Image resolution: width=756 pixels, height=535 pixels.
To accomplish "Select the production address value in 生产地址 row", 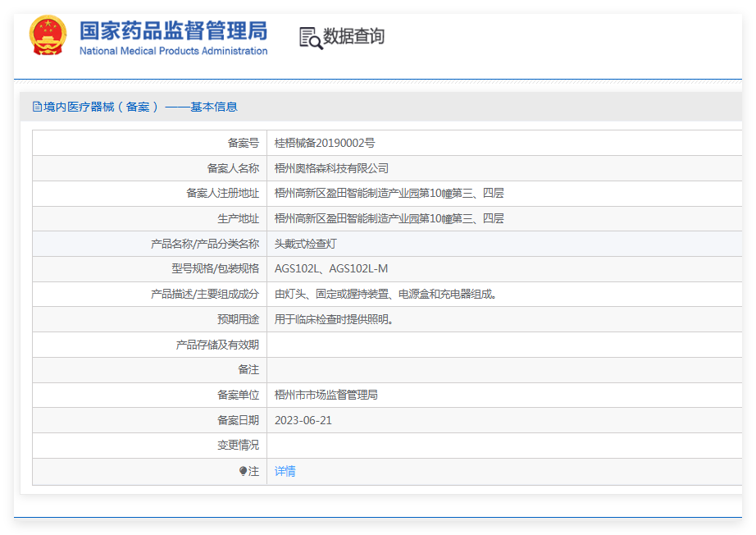I will tap(389, 218).
